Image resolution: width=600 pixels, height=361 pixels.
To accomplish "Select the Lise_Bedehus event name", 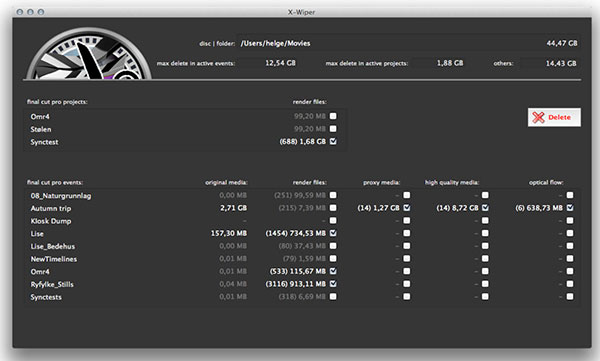I will tap(53, 247).
